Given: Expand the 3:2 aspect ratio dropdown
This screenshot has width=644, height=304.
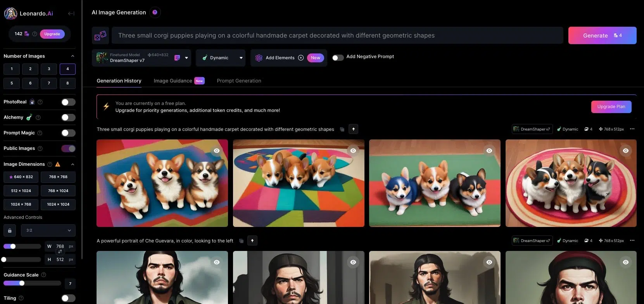Looking at the screenshot, I should 48,230.
